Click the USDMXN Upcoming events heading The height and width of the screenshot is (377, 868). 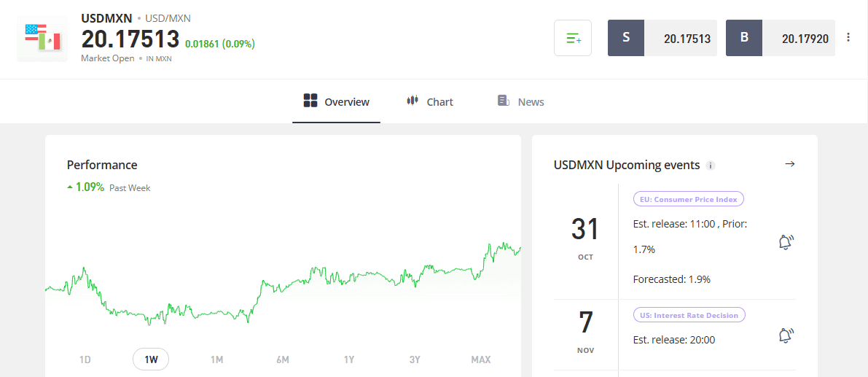click(x=627, y=165)
